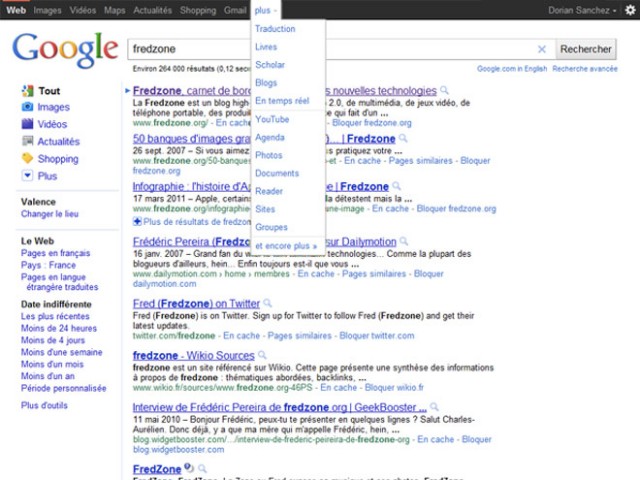Viewport: 640px width, 480px height.
Task: Preview the Fred on Twitter result magnifier
Action: [267, 303]
